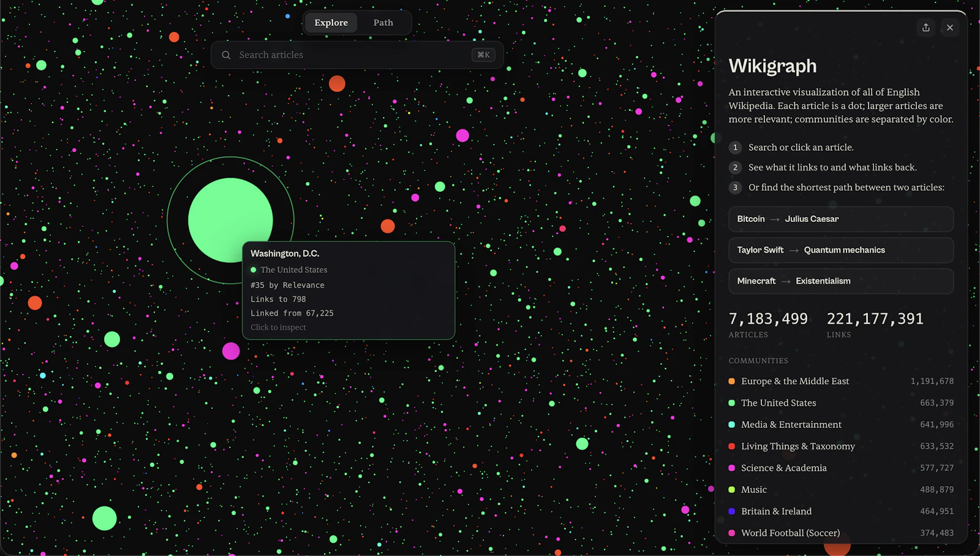
Task: Click cyan swatch beside Media & Entertainment
Action: point(731,424)
